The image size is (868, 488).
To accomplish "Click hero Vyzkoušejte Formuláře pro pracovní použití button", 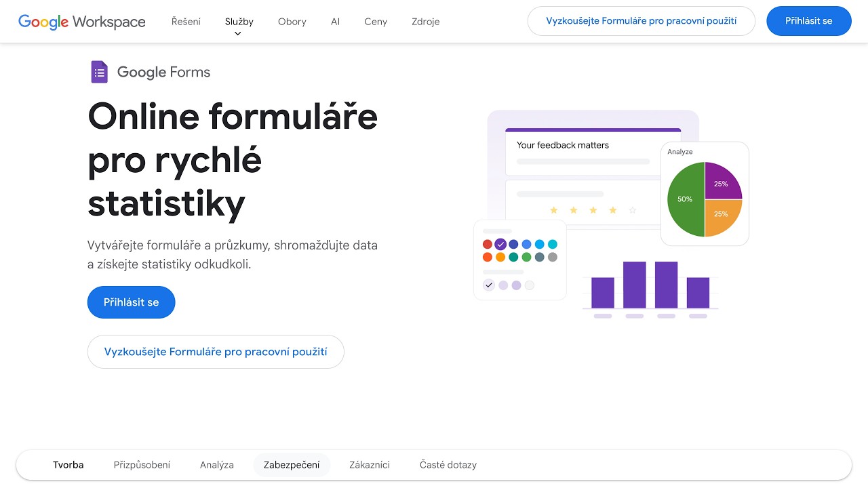I will pos(216,352).
